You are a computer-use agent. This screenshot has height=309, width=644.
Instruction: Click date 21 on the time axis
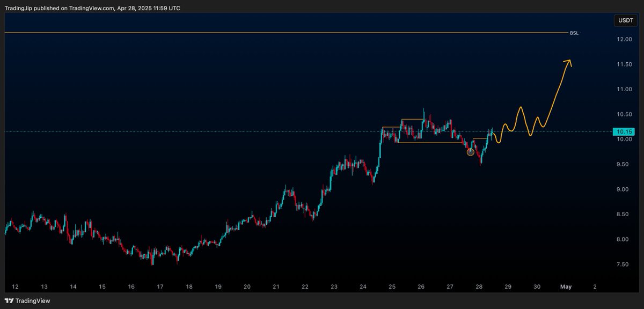click(x=276, y=287)
